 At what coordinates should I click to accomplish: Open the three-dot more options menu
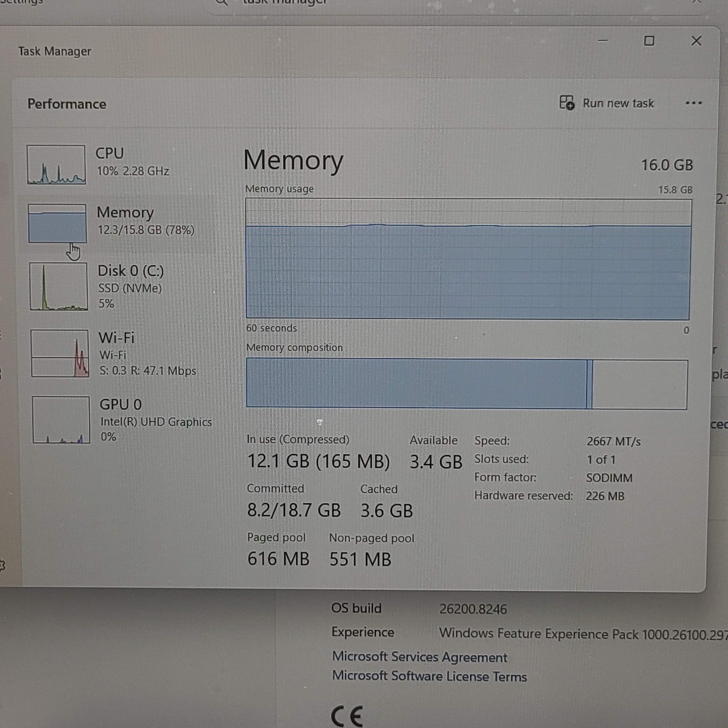693,103
